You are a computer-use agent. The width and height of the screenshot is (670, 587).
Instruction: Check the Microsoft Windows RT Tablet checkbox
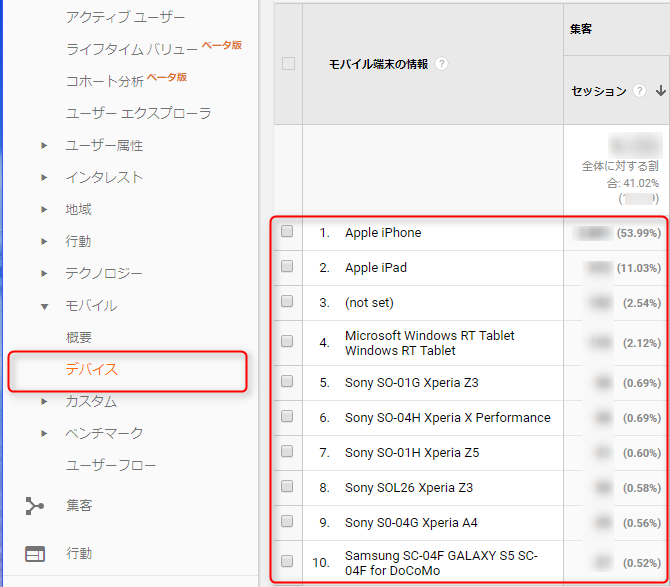click(287, 341)
